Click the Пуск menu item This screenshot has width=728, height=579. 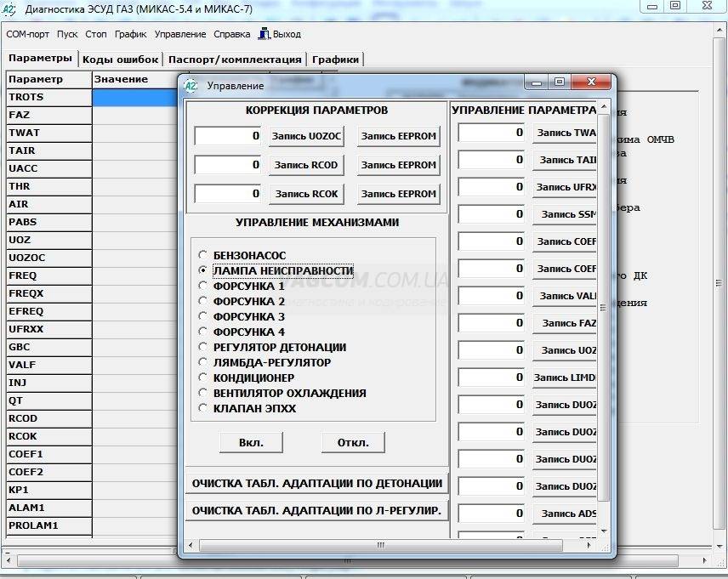[67, 34]
